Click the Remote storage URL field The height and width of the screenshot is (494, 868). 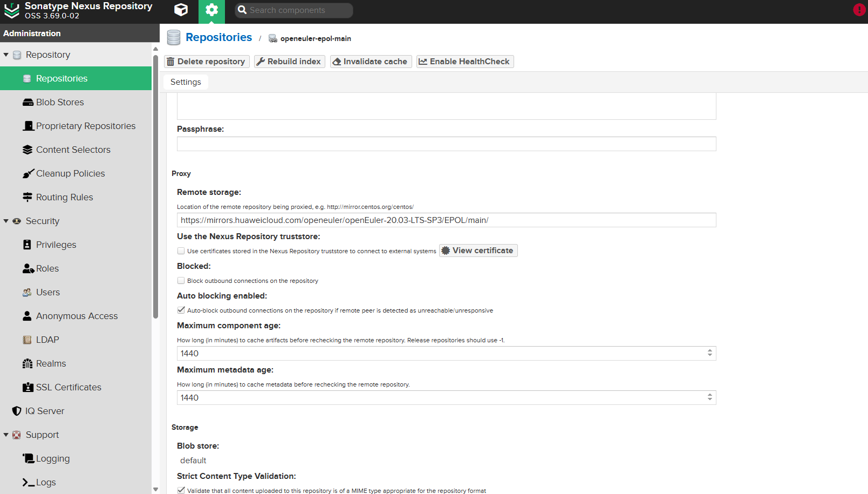[x=446, y=220]
